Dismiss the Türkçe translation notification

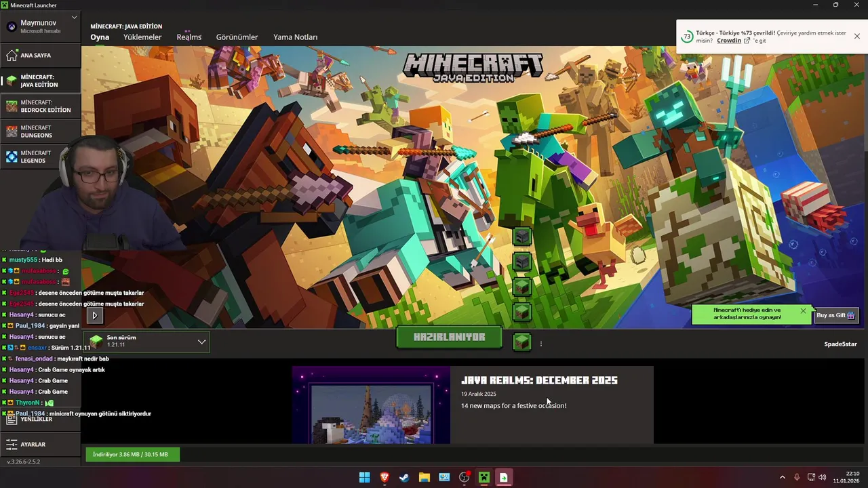(x=857, y=37)
